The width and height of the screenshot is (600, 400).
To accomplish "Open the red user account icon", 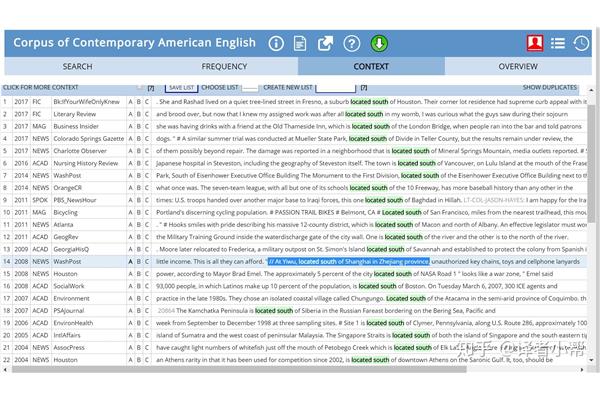I will coord(535,43).
